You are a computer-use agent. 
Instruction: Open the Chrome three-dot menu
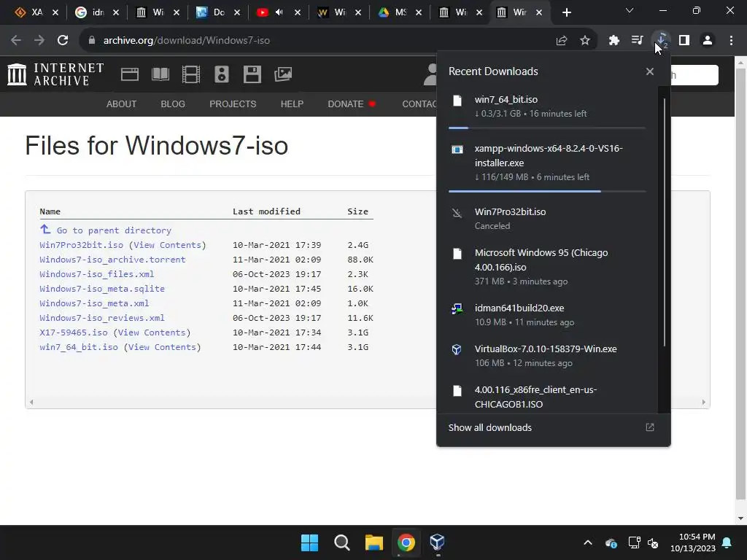[731, 41]
